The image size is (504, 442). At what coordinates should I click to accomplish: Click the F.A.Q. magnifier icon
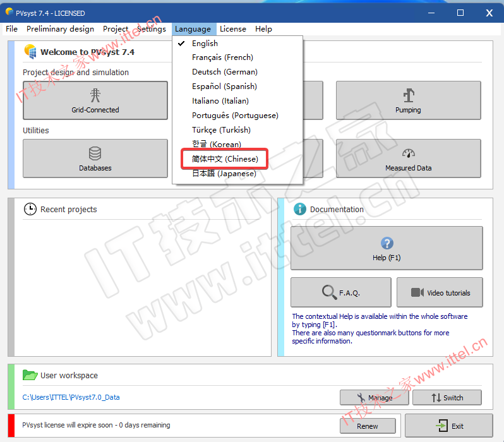(330, 292)
